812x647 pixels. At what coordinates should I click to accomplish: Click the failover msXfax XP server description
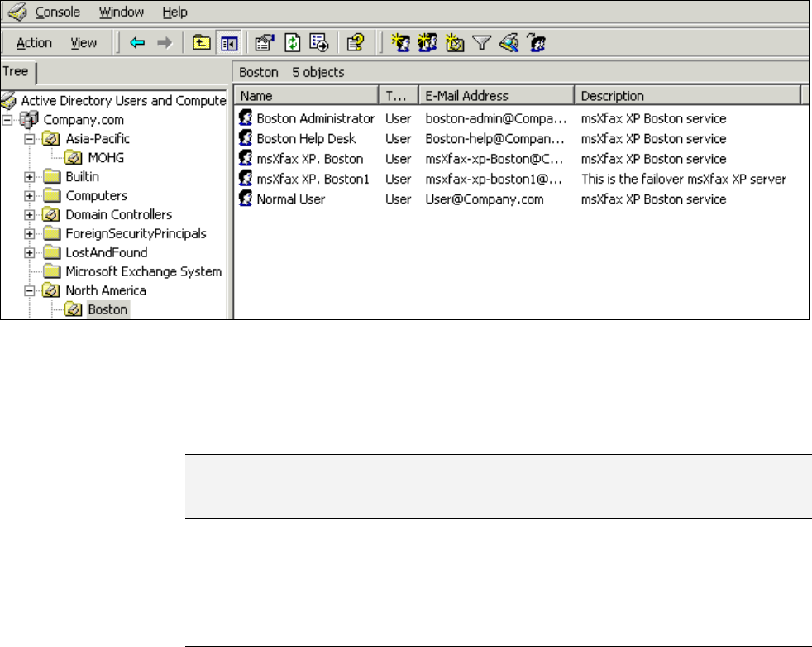tap(684, 180)
